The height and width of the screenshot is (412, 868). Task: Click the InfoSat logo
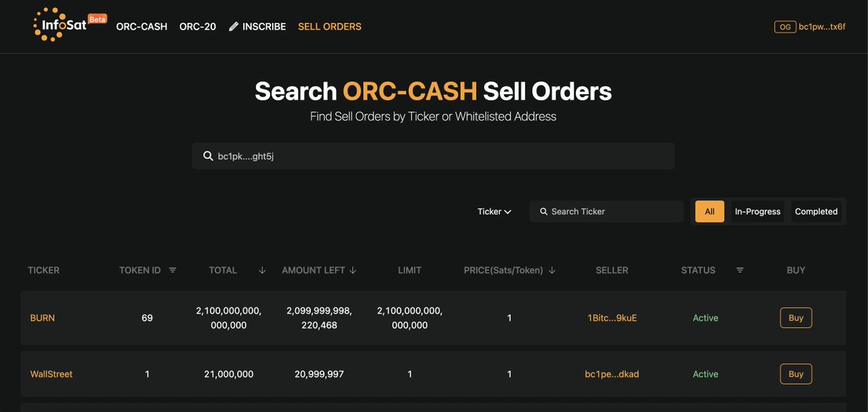pyautogui.click(x=69, y=25)
